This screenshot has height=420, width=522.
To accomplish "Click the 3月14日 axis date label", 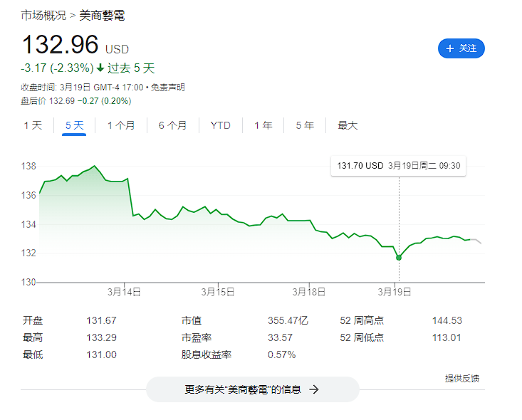I will (124, 292).
